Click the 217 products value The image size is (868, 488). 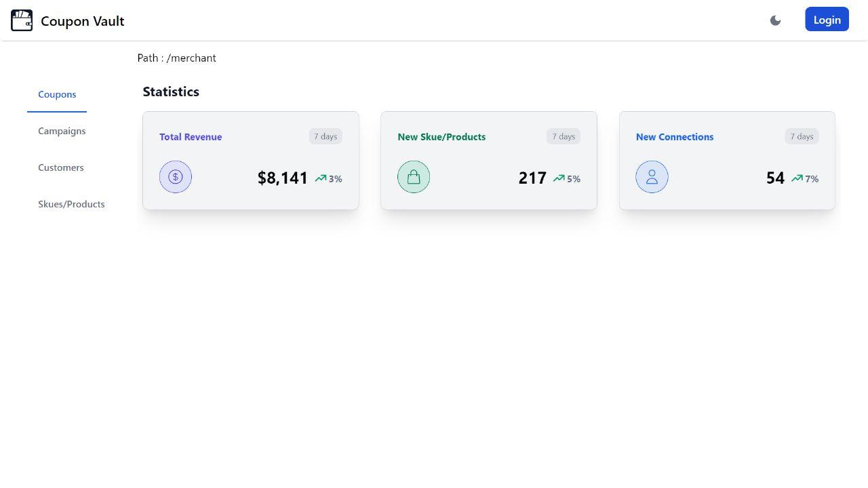point(532,178)
